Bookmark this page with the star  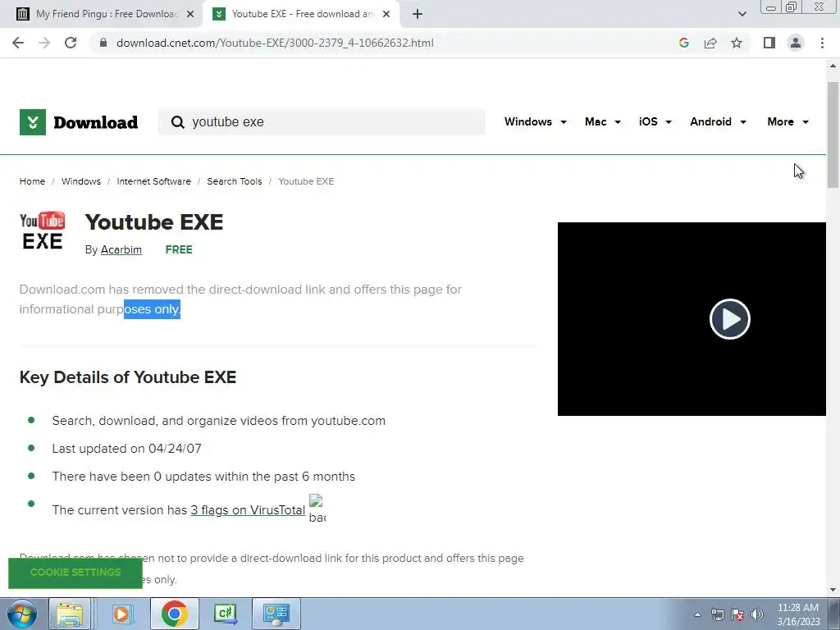click(737, 43)
